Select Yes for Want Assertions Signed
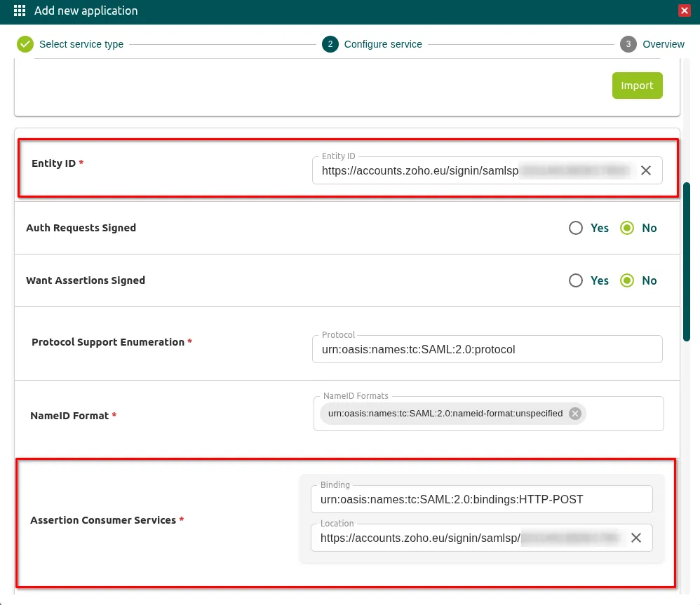Viewport: 700px width, 605px height. 575,280
